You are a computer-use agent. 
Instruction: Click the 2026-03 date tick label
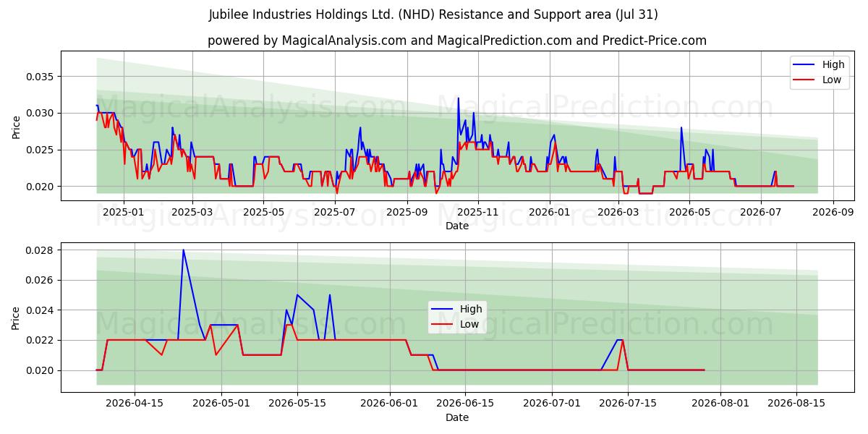click(618, 212)
